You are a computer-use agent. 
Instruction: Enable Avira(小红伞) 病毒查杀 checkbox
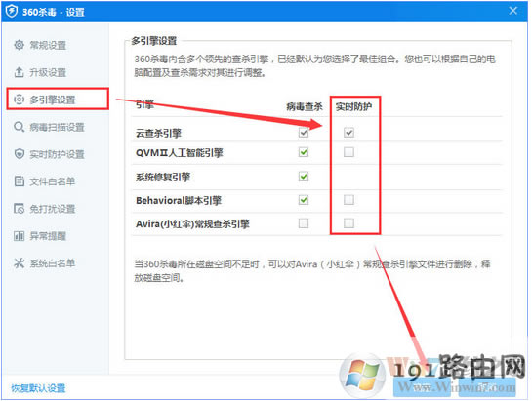click(304, 223)
